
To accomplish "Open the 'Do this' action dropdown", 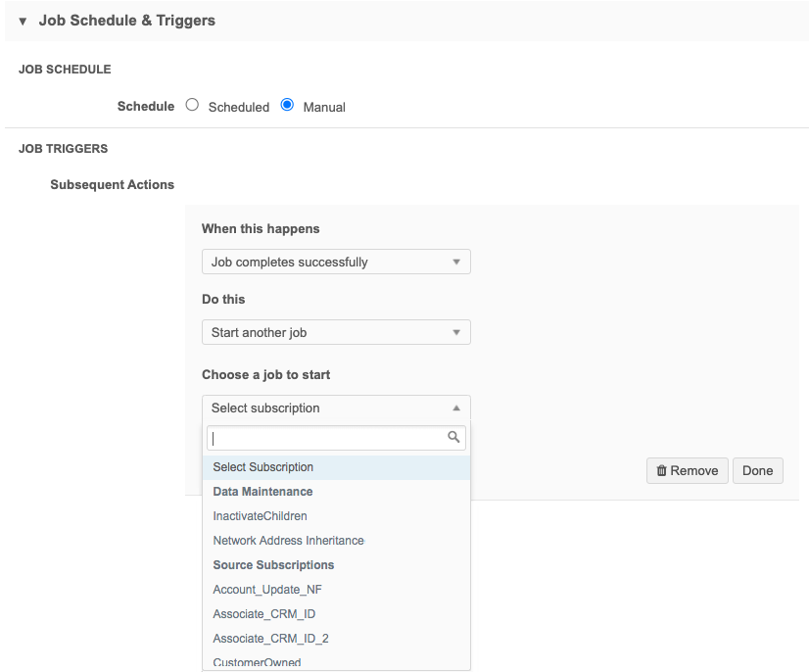I will click(335, 332).
